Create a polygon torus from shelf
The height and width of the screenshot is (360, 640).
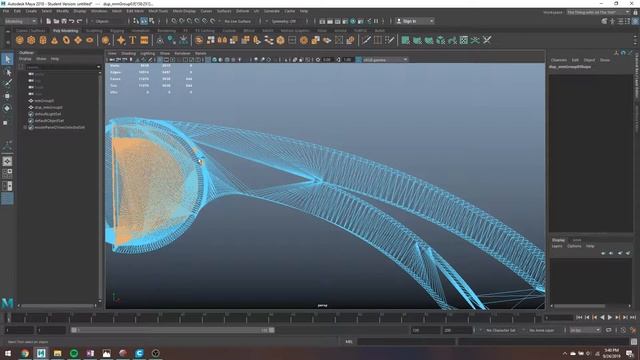tap(66, 40)
